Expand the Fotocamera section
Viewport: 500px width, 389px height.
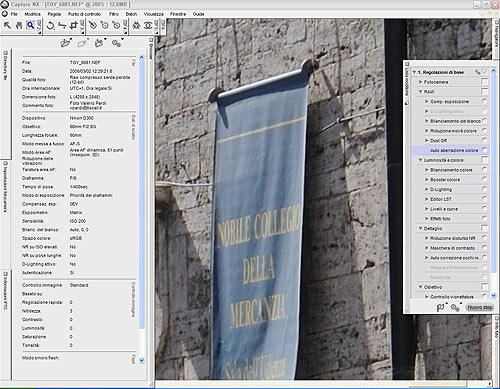(x=420, y=82)
